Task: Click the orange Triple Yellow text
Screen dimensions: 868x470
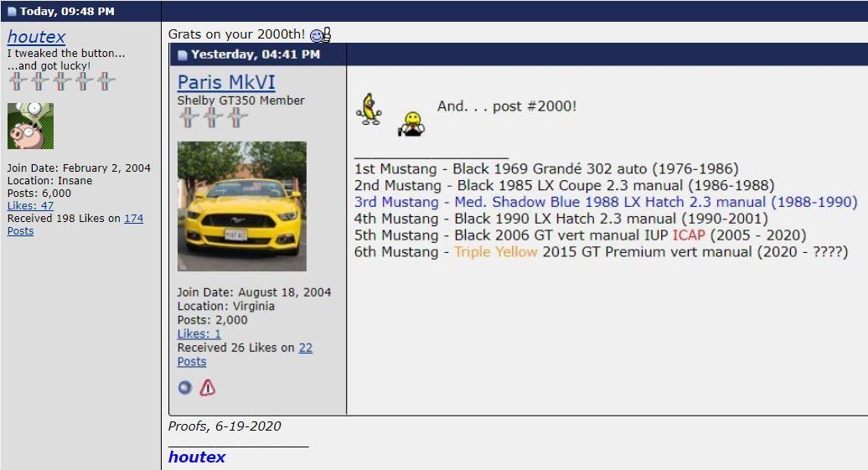Action: pyautogui.click(x=495, y=252)
